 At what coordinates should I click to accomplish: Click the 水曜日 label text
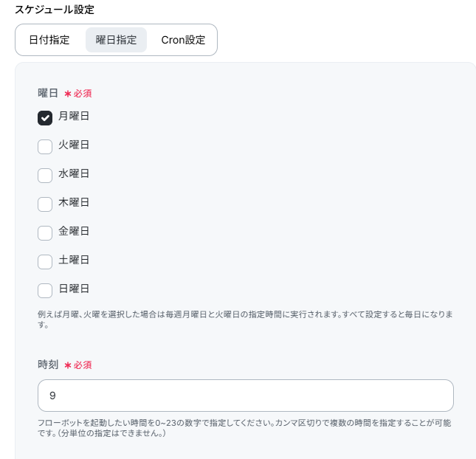pos(74,173)
